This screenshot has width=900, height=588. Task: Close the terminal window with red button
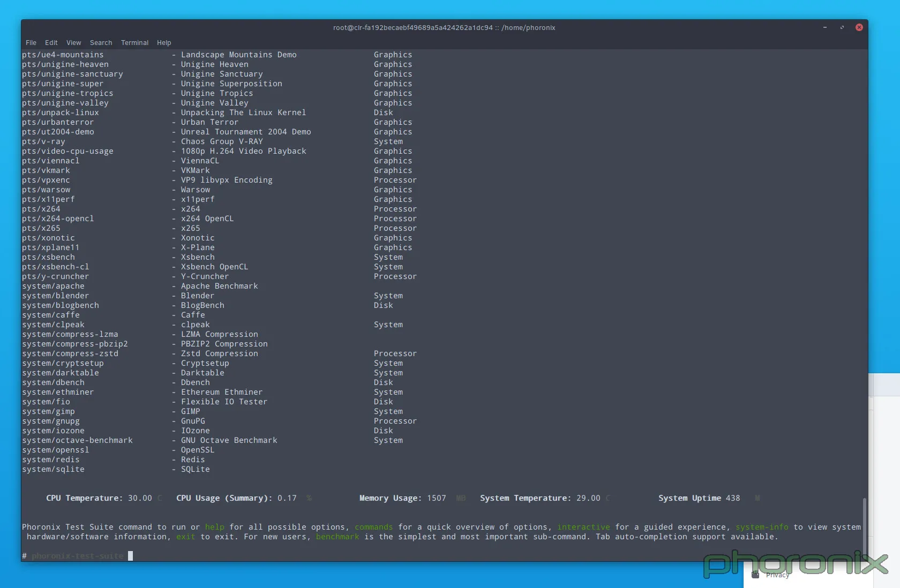(859, 27)
